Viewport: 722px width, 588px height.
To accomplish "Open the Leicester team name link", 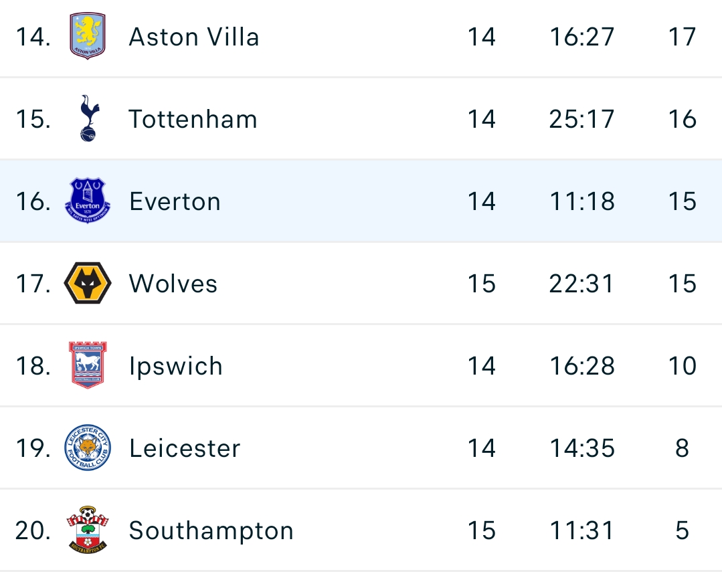I will [x=185, y=448].
